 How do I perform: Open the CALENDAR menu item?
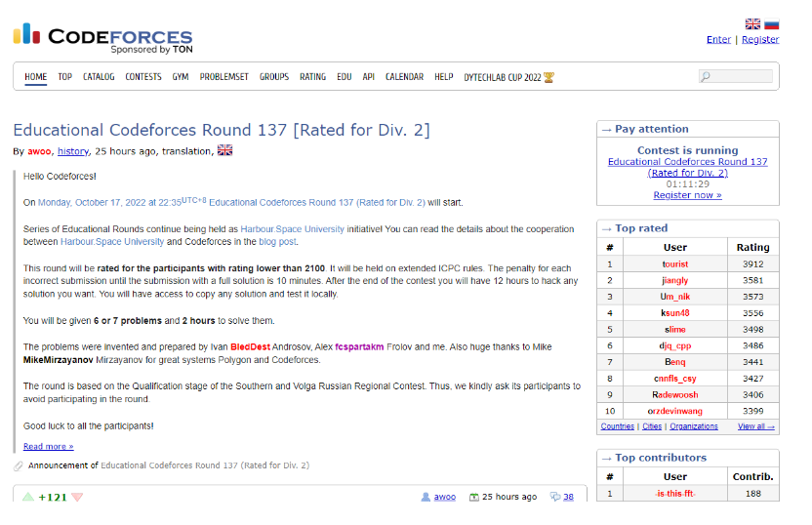point(404,77)
